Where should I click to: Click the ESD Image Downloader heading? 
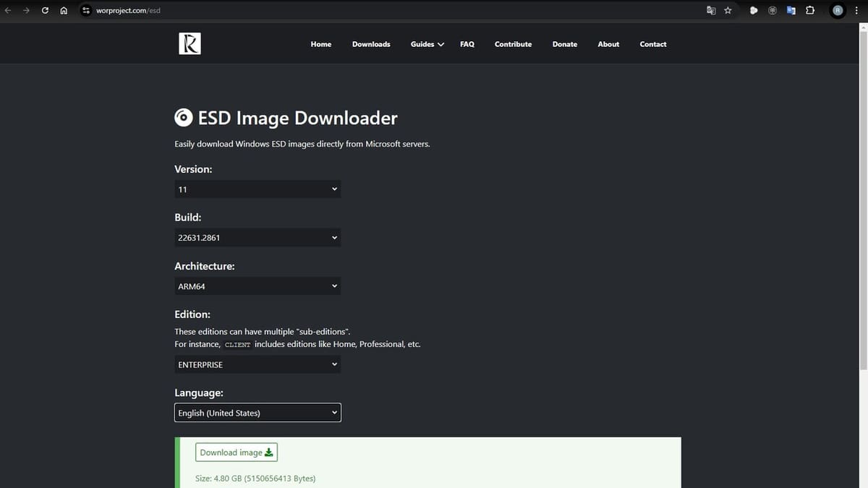point(297,118)
